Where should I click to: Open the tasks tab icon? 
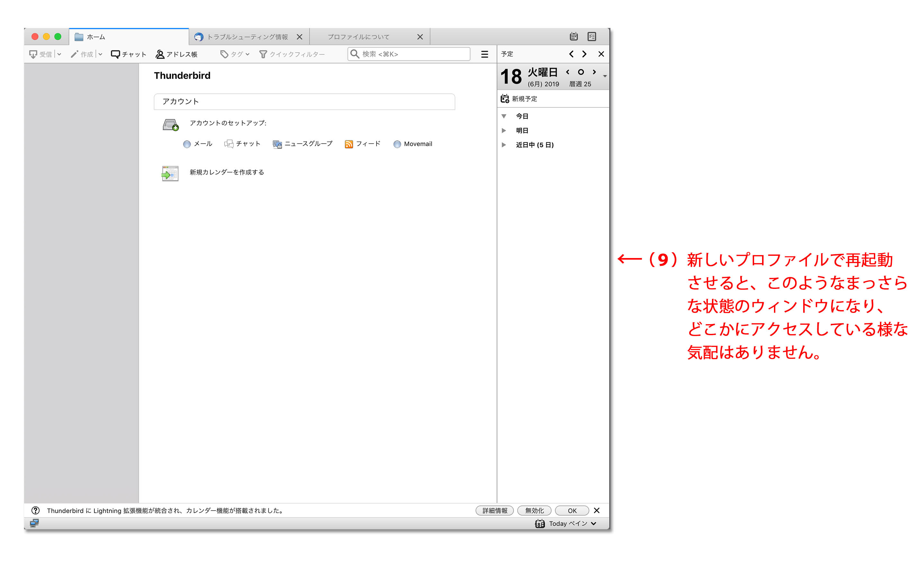coord(591,36)
